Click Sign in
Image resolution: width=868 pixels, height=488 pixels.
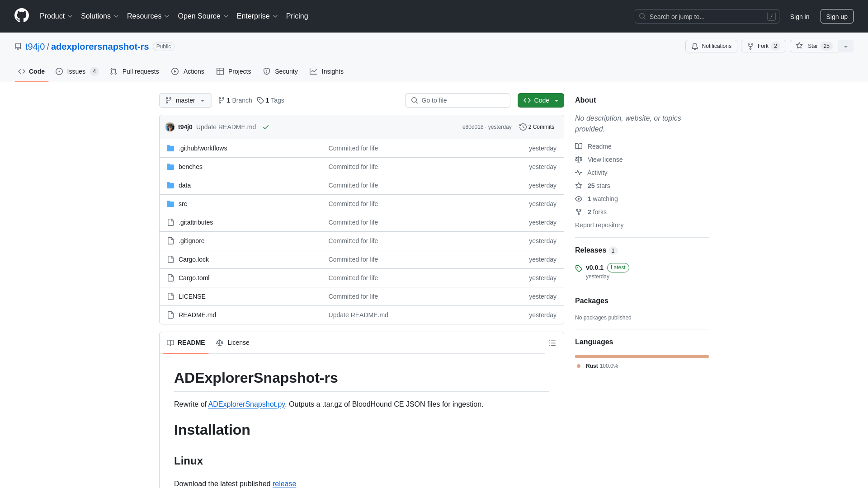coord(799,16)
